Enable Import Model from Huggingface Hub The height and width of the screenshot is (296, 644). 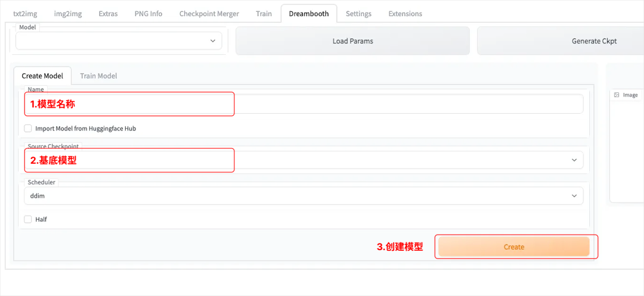click(28, 128)
